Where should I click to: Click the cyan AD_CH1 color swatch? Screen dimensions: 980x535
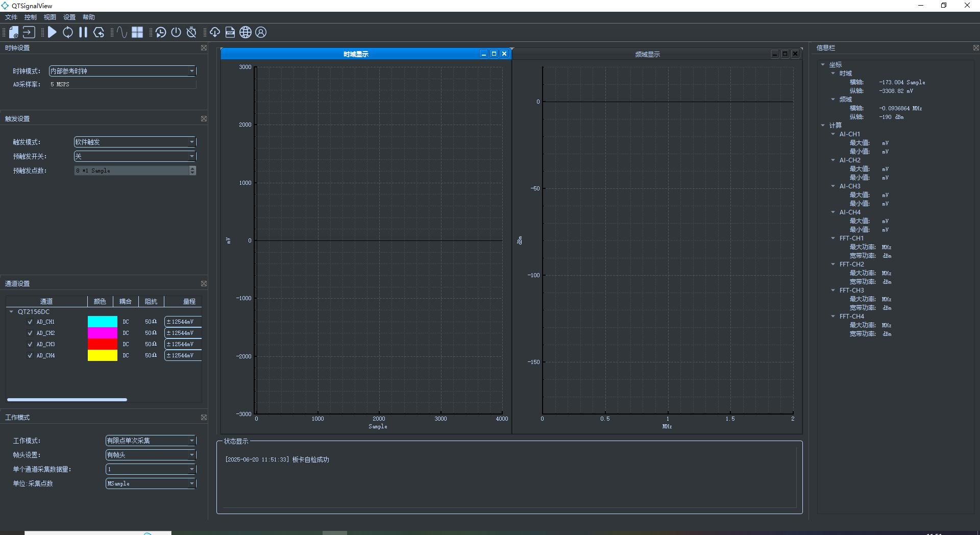point(103,322)
